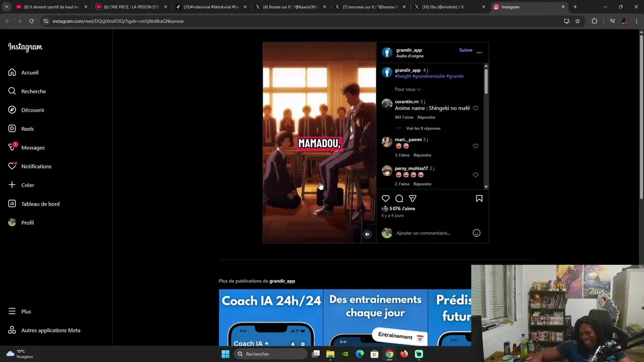The height and width of the screenshot is (362, 644).
Task: Like corentin.rrr's comment
Action: 475,108
